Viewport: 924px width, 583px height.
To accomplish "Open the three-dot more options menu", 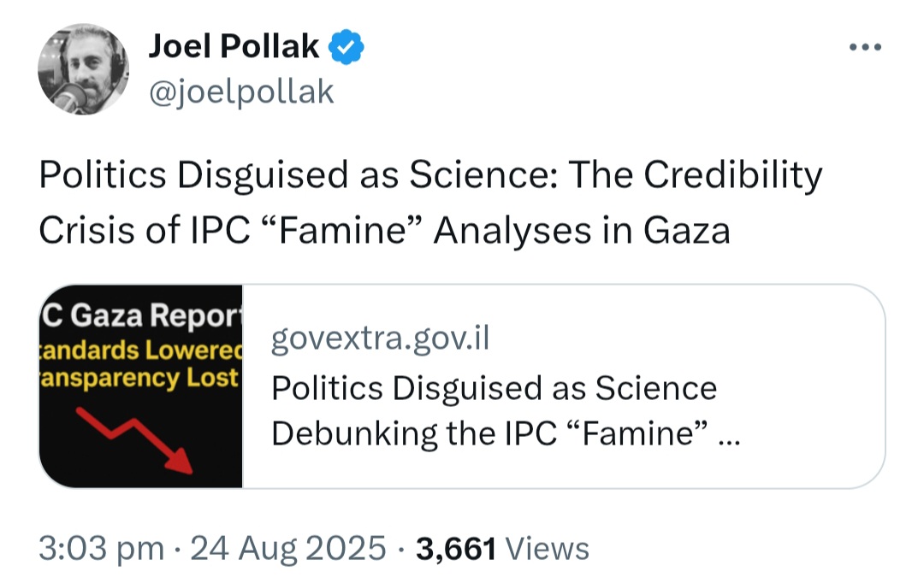I will coord(864,48).
